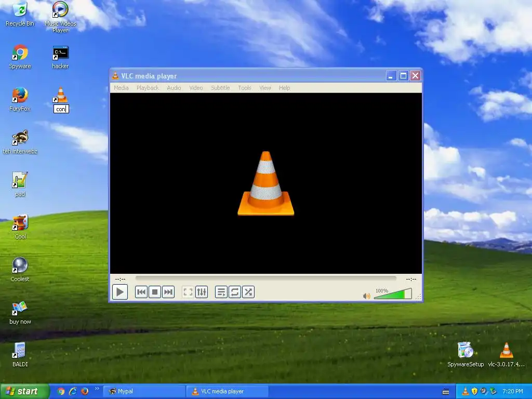This screenshot has width=532, height=399.
Task: Select the hacker command prompt shortcut
Action: point(60,57)
